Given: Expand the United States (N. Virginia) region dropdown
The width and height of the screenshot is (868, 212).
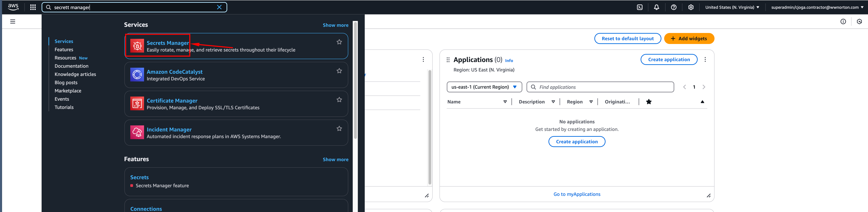Looking at the screenshot, I should click(732, 7).
